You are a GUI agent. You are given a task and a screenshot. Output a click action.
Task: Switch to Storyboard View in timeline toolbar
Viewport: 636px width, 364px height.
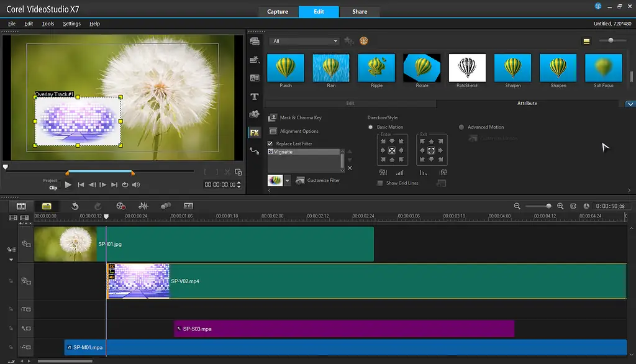[x=21, y=206]
